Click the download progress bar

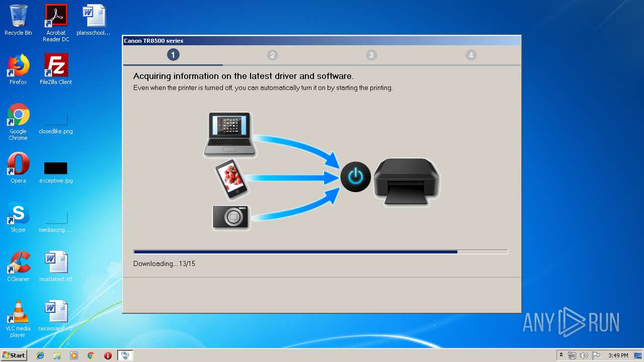click(320, 252)
